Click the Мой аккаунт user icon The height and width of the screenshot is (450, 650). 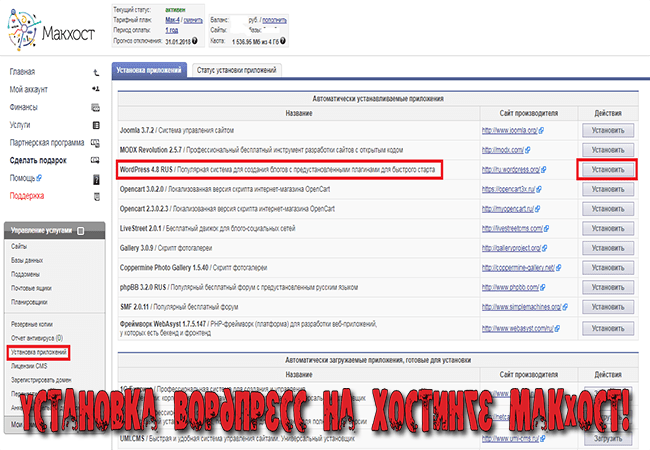point(96,89)
